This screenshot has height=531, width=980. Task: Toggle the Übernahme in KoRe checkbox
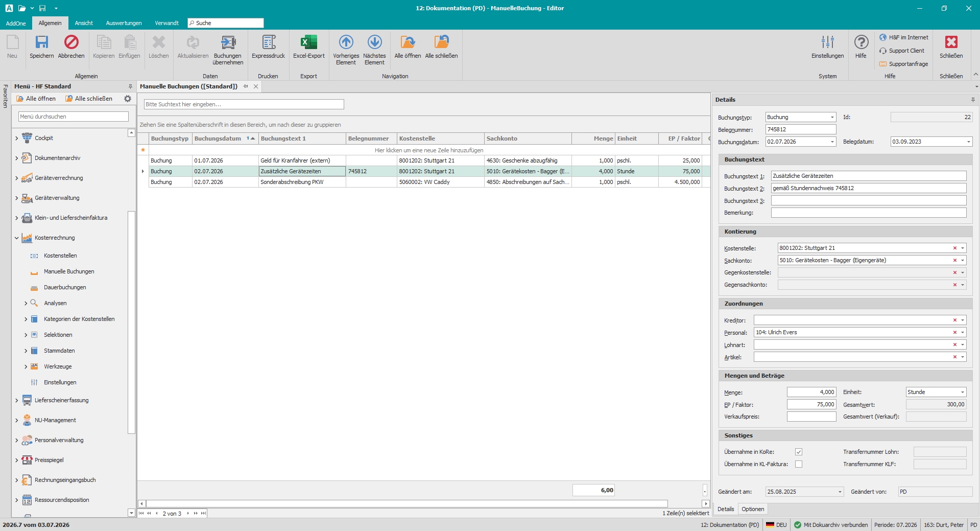click(799, 452)
